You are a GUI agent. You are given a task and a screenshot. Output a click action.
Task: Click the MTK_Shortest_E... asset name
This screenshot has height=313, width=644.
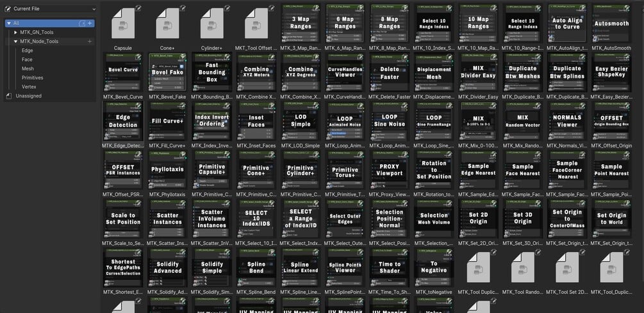(x=123, y=292)
